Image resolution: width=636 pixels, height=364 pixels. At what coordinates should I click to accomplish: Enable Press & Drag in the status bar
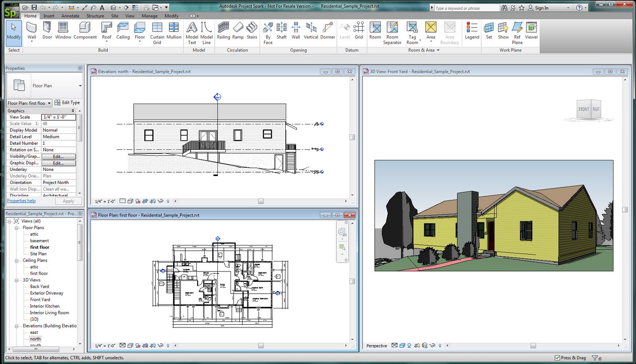click(558, 357)
